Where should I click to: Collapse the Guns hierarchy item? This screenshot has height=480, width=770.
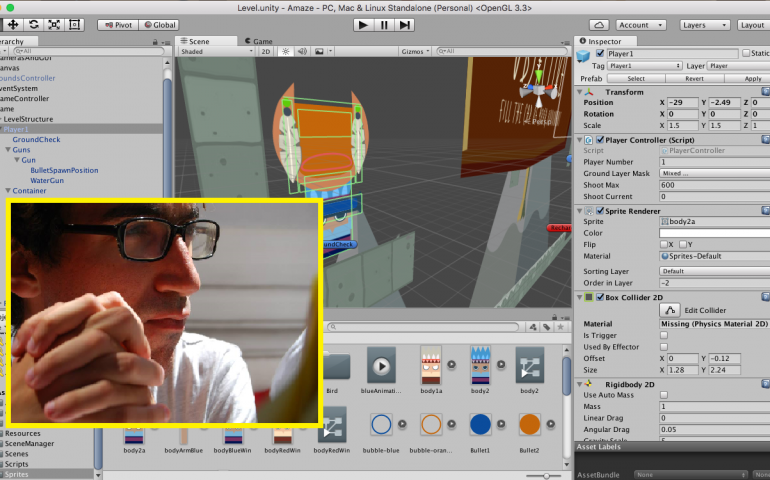8,150
